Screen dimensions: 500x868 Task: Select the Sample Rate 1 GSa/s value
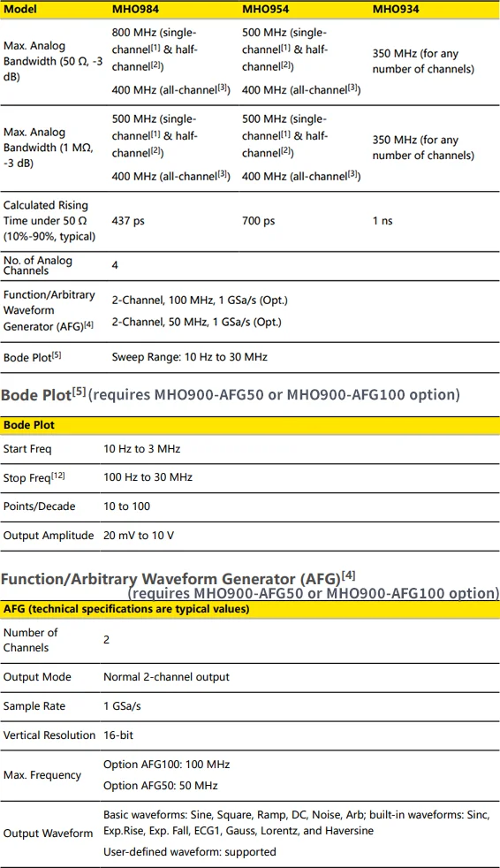pos(122,706)
